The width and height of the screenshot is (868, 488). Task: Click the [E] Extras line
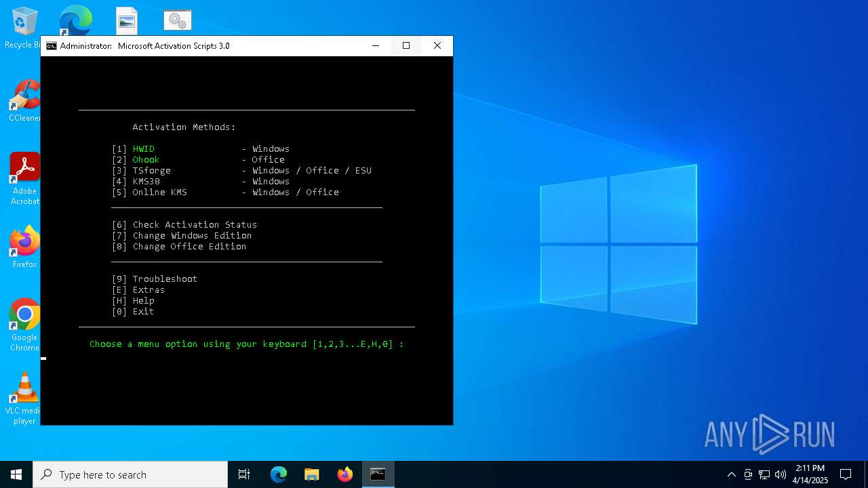pos(138,290)
